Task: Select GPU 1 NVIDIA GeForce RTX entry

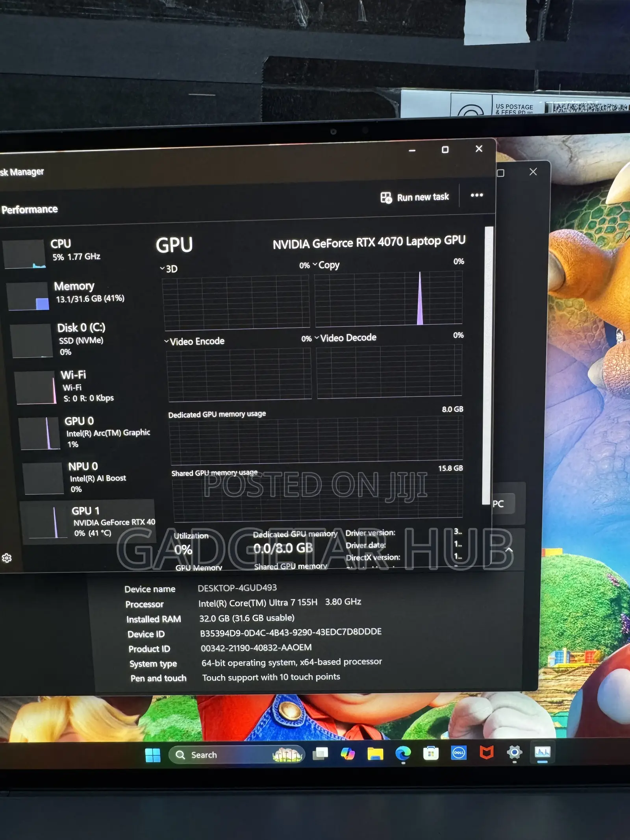Action: [89, 522]
